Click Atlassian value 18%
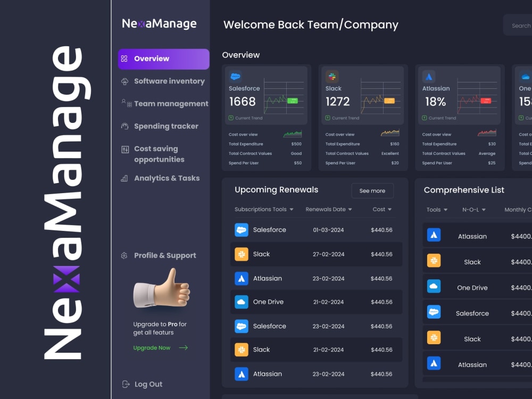This screenshot has height=399, width=532. [x=435, y=102]
